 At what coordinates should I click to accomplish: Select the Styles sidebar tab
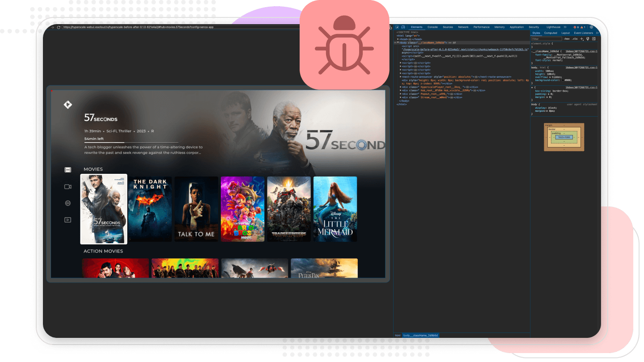click(x=536, y=33)
